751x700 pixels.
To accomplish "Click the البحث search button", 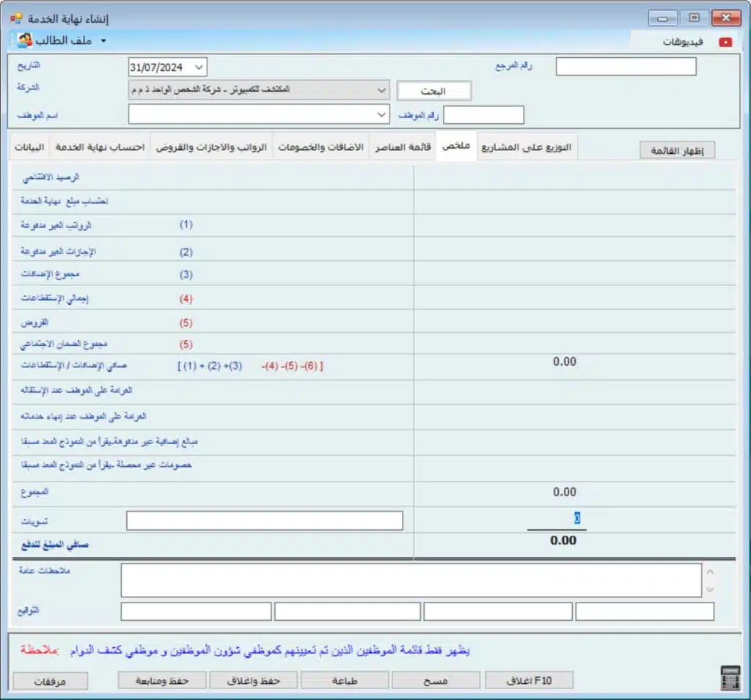I will [433, 91].
